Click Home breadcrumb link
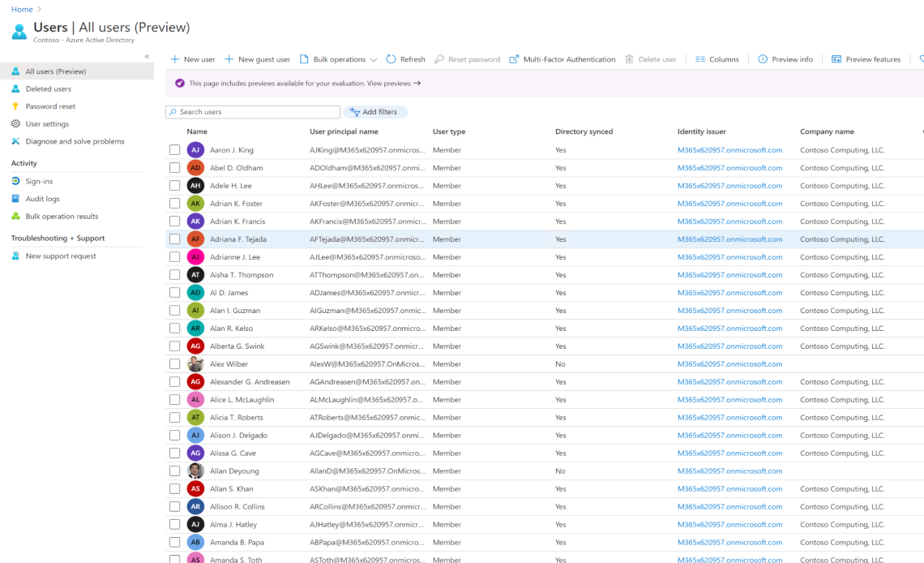Viewport: 924px width, 563px height. [22, 9]
